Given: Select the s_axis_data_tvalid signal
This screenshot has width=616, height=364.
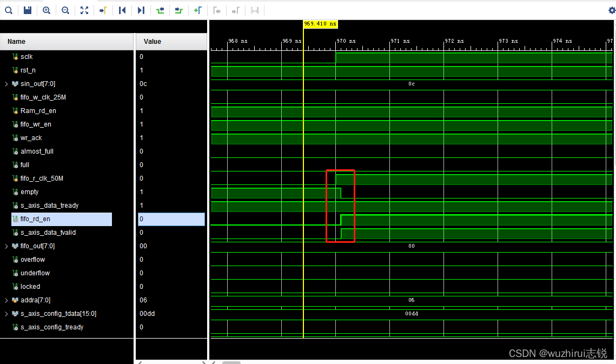Looking at the screenshot, I should click(48, 233).
